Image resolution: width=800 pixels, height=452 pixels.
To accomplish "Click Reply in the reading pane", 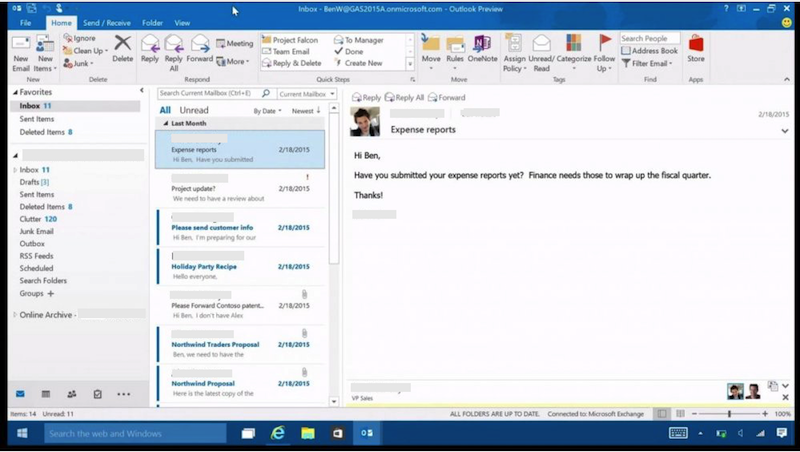I will pos(366,97).
